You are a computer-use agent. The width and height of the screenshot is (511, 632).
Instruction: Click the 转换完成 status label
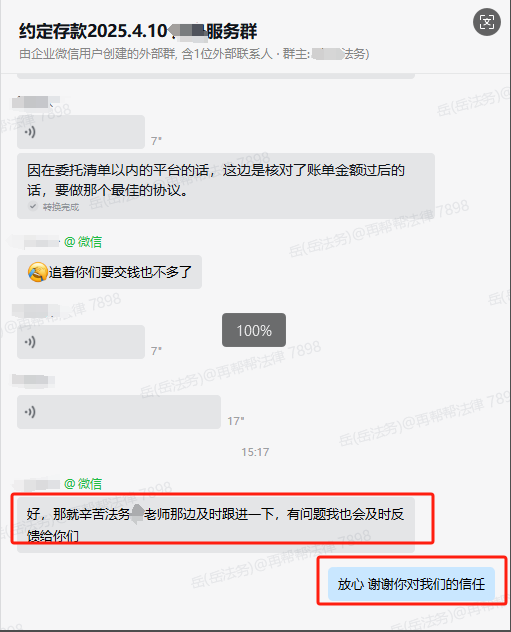coord(61,207)
